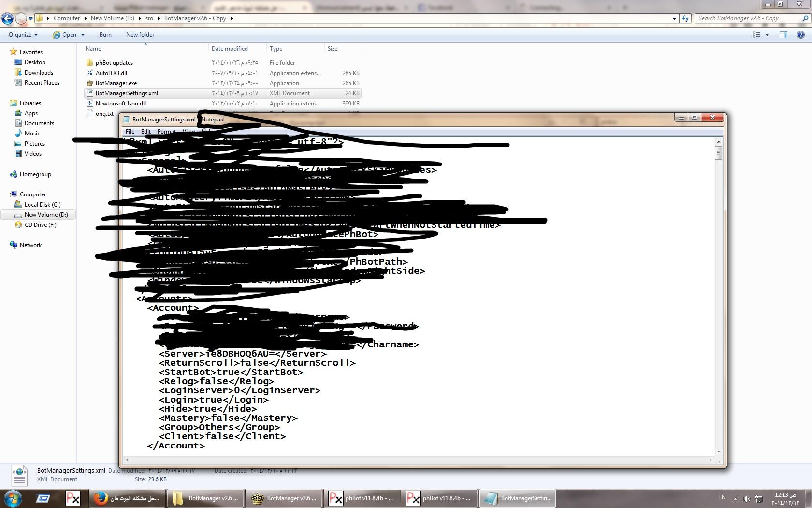Select Libraries in navigation pane
The height and width of the screenshot is (508, 812).
(x=30, y=103)
